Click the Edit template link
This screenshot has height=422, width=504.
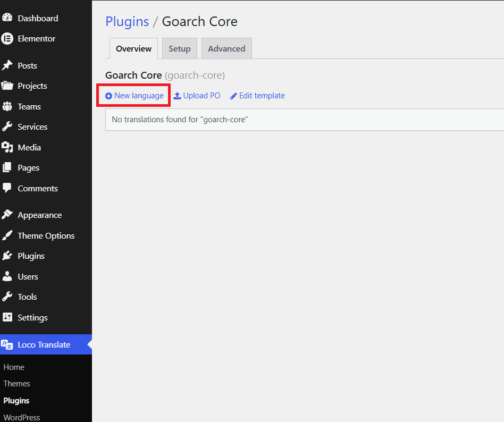tap(257, 96)
